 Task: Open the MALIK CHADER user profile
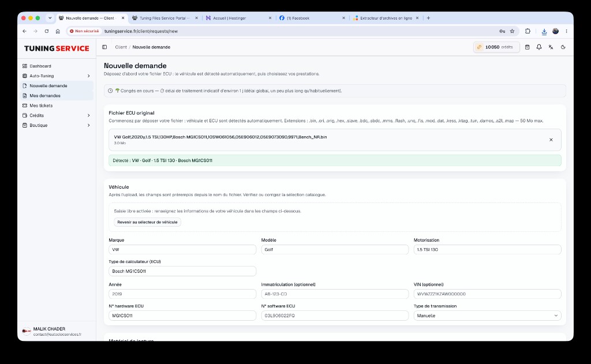pyautogui.click(x=57, y=331)
